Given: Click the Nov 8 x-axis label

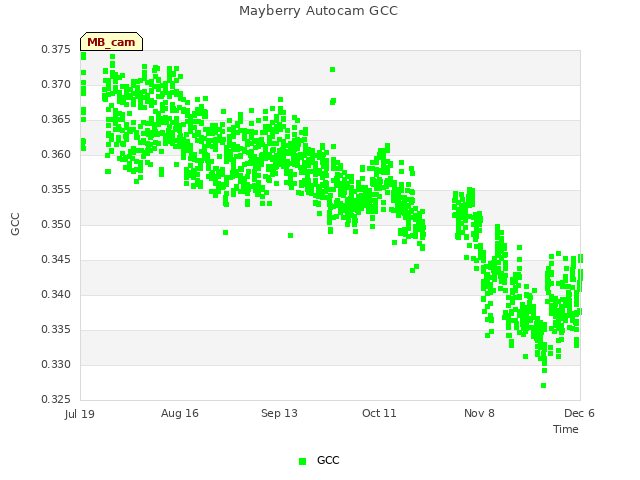Looking at the screenshot, I should click(x=479, y=413).
